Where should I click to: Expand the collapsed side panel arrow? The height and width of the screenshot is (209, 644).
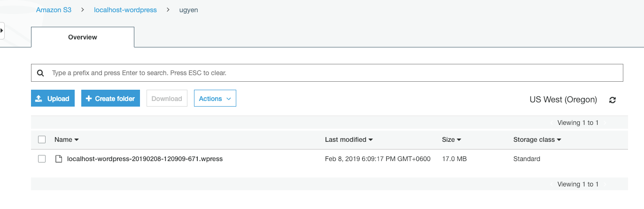[x=2, y=31]
